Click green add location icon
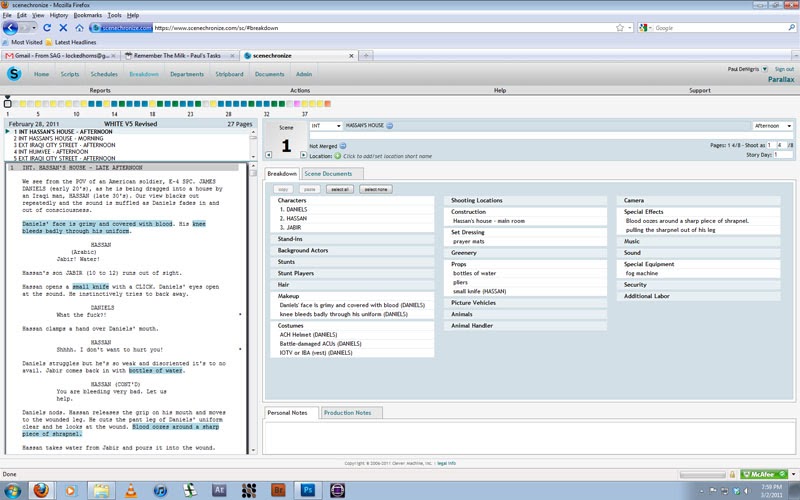The height and width of the screenshot is (500, 800). (337, 156)
